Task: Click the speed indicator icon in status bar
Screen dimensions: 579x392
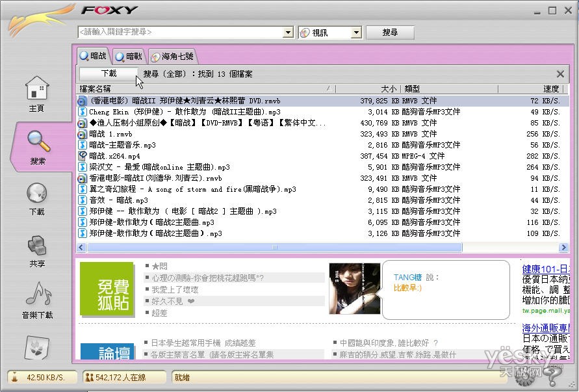Action: pos(14,377)
